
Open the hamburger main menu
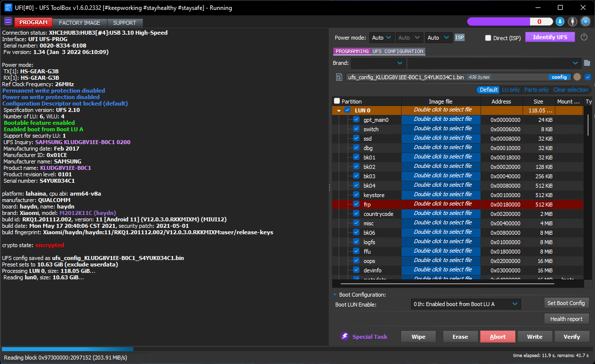[x=8, y=22]
